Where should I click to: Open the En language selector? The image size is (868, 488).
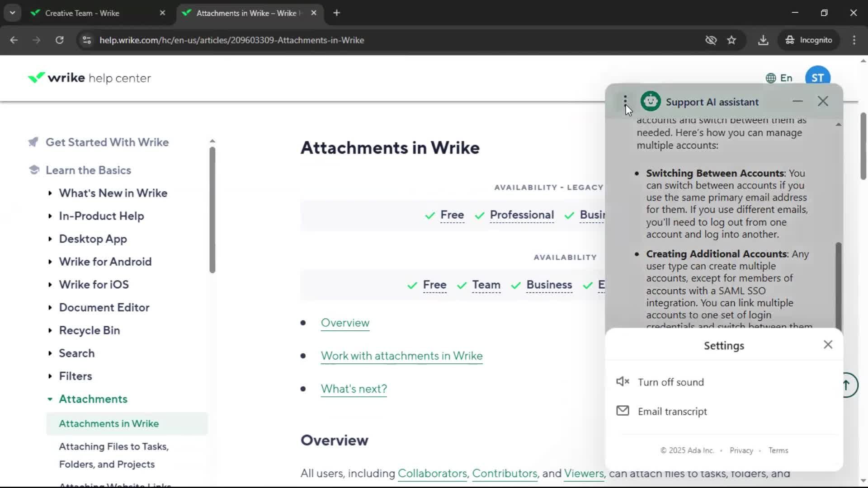pos(779,78)
